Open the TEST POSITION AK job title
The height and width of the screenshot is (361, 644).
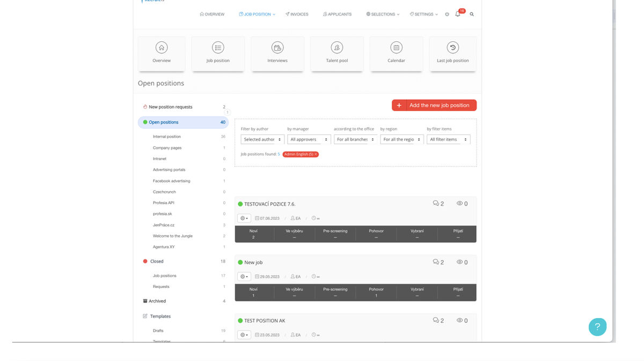click(265, 321)
